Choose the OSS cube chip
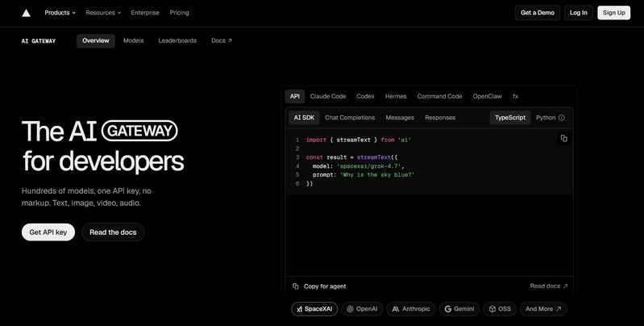 tap(500, 309)
